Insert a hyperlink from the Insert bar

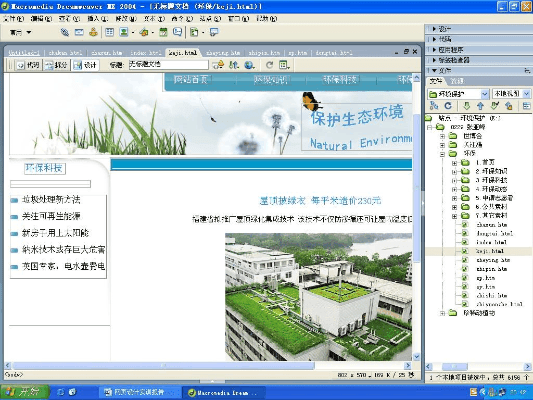coord(65,32)
